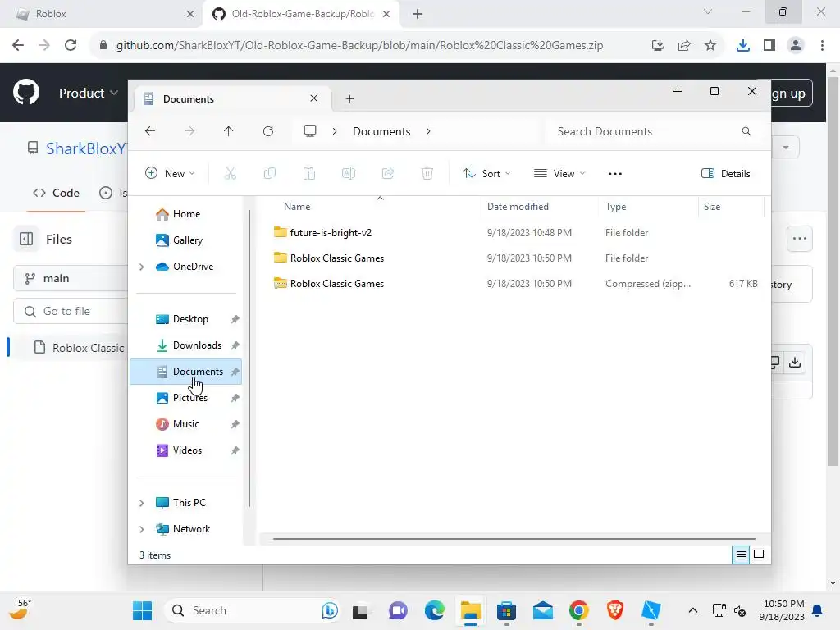Select Home in Explorer navigation pane
The image size is (840, 630).
coord(186,214)
